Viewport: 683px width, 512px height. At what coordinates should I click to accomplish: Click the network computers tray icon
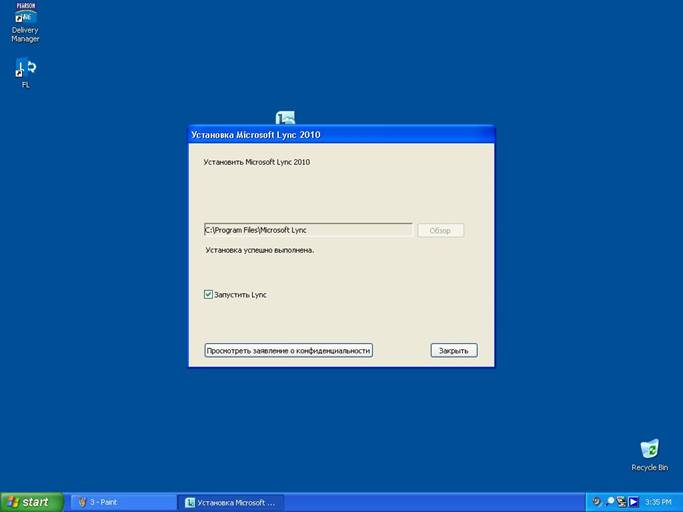point(622,502)
